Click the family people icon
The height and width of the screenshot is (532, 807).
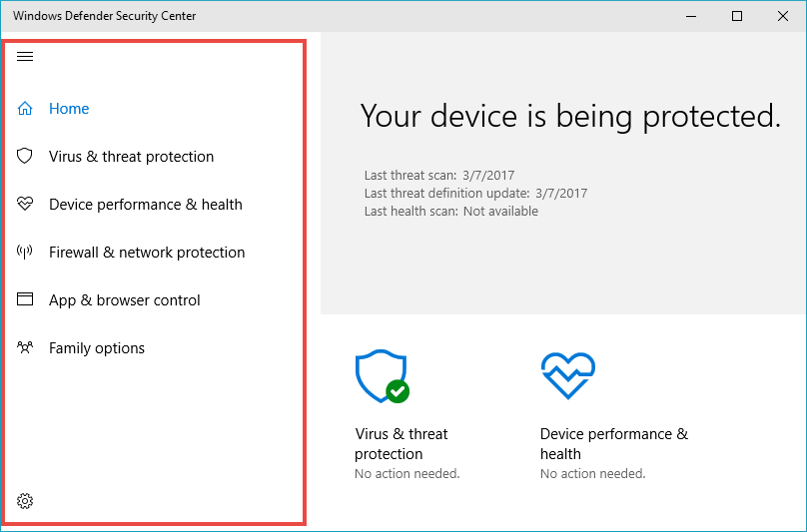coord(25,347)
